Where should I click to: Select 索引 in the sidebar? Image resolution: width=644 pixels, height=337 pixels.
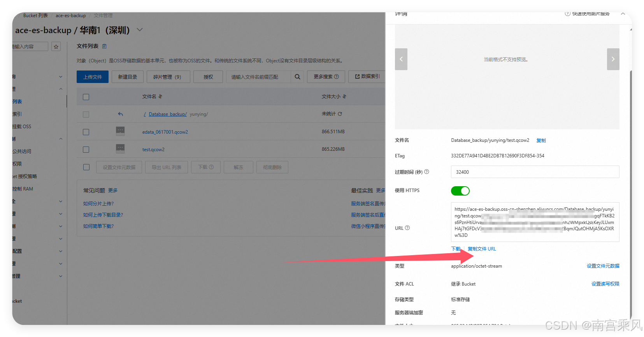click(x=17, y=114)
